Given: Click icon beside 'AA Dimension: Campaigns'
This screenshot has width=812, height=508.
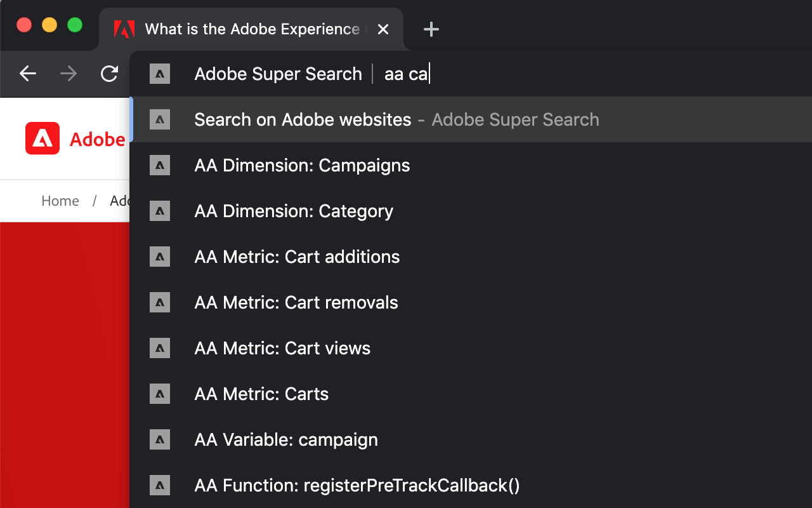Looking at the screenshot, I should (160, 165).
